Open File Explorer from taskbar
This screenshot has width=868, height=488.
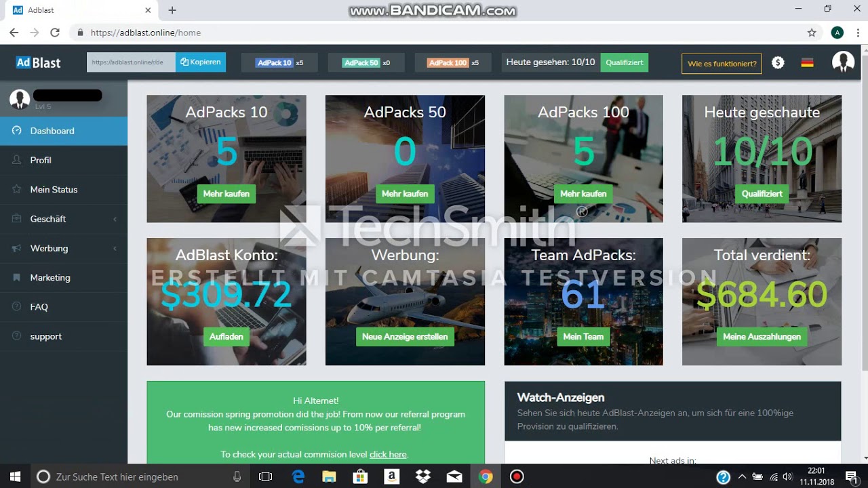[329, 476]
